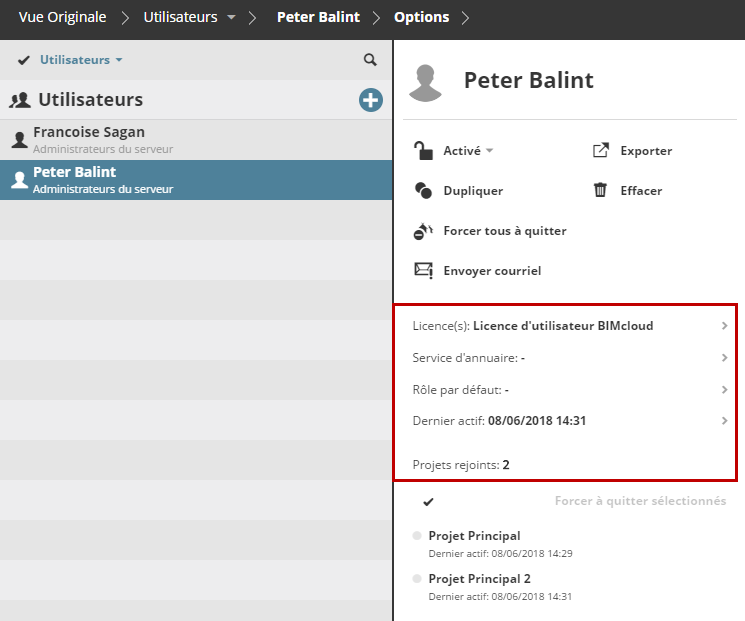The width and height of the screenshot is (745, 621).
Task: Toggle the select-all checkmark in user list
Action: pos(23,60)
